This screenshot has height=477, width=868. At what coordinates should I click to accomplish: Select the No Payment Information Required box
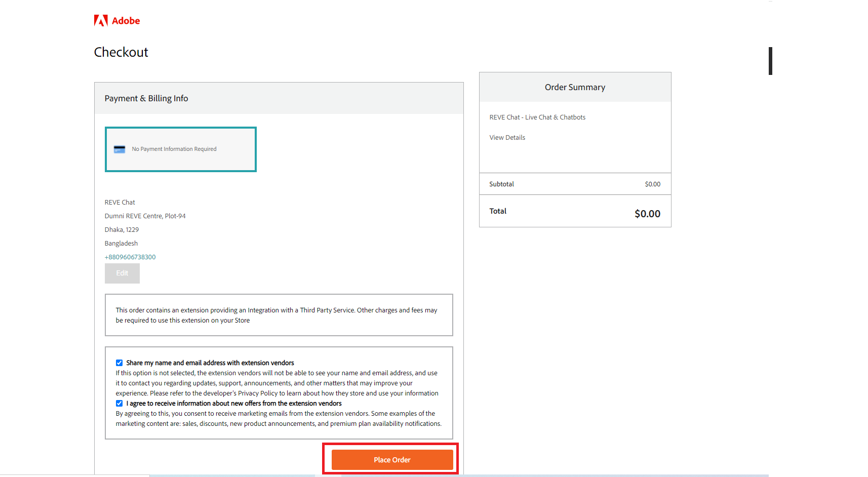pyautogui.click(x=181, y=149)
